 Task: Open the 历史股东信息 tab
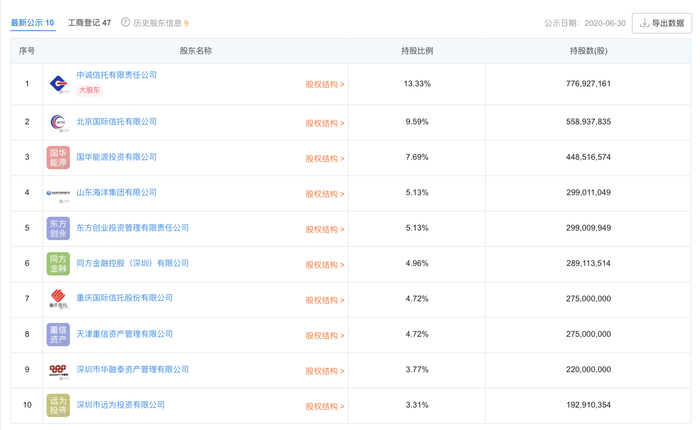(x=161, y=23)
